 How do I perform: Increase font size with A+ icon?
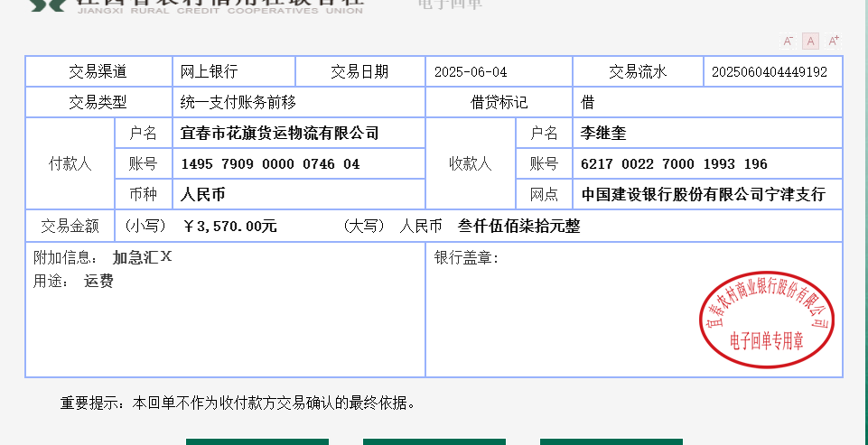[833, 41]
